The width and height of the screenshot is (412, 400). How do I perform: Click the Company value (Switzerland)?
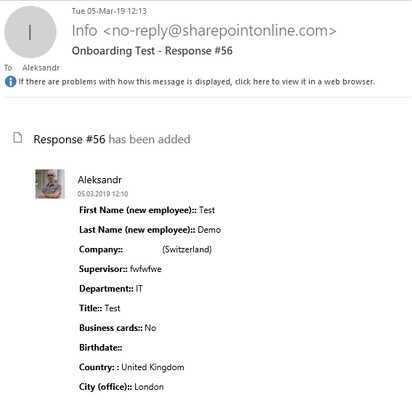tap(187, 250)
